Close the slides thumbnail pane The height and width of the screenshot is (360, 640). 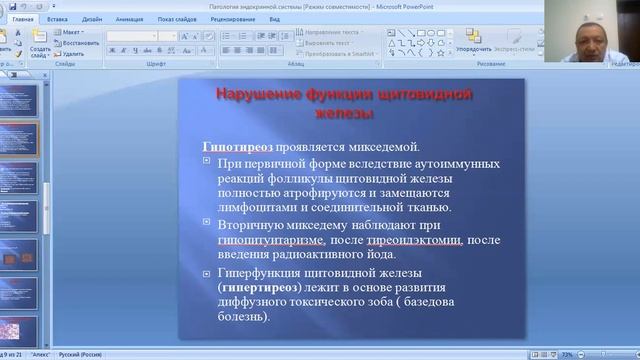pos(45,75)
